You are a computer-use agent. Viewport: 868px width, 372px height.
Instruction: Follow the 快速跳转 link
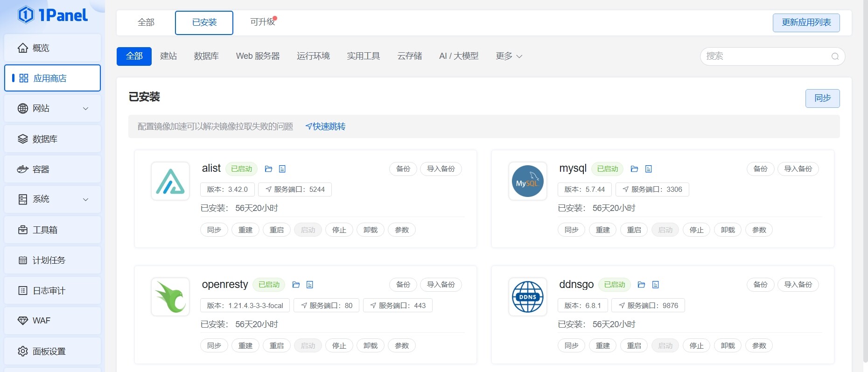(325, 126)
